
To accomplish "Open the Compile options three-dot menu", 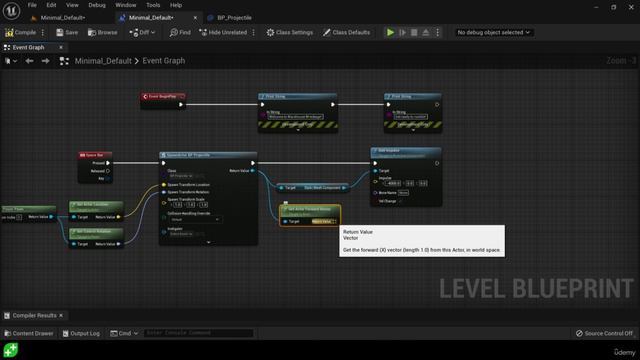I will coord(43,32).
